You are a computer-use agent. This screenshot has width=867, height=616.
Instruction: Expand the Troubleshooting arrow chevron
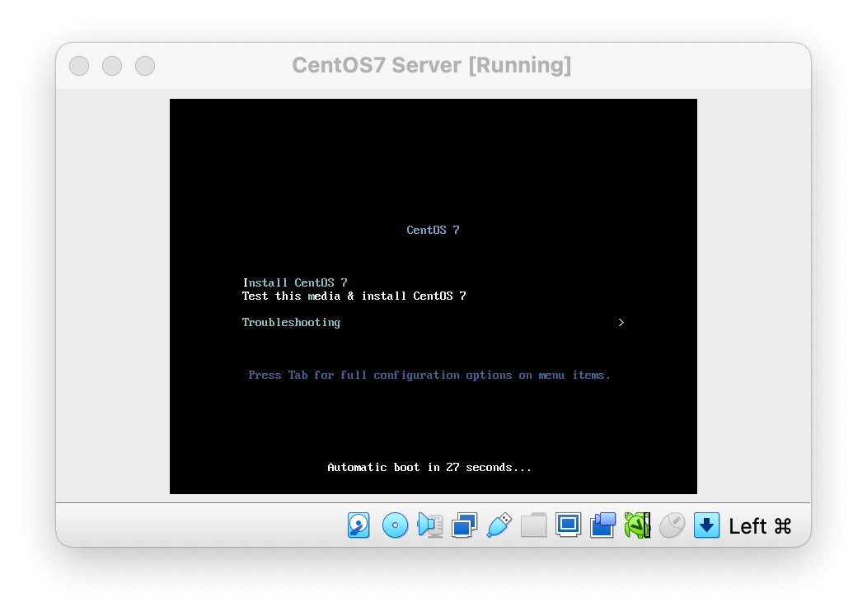(621, 322)
